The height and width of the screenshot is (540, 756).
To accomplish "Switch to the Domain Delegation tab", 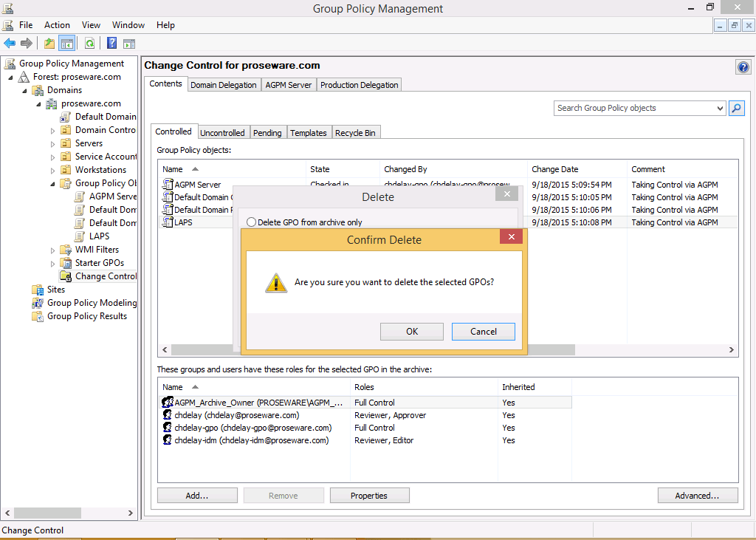I will tap(223, 85).
